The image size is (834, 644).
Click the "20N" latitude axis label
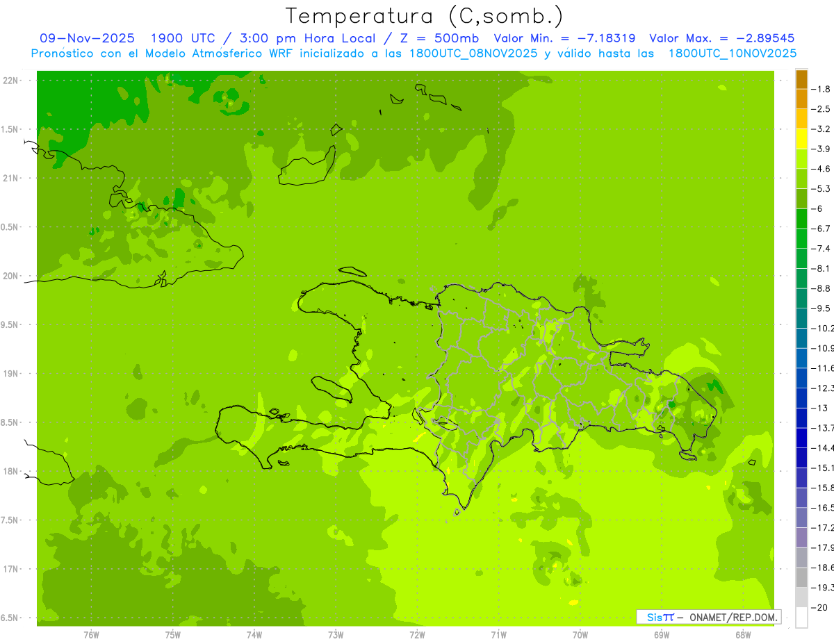pos(10,276)
